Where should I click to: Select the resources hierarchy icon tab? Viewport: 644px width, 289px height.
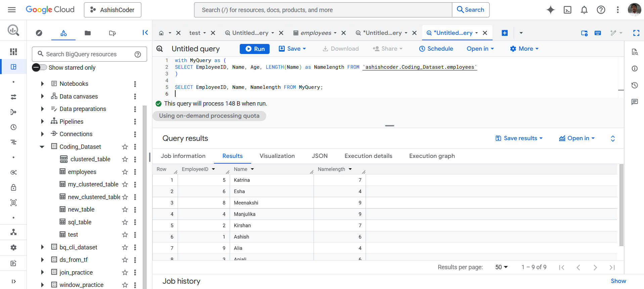coord(63,33)
